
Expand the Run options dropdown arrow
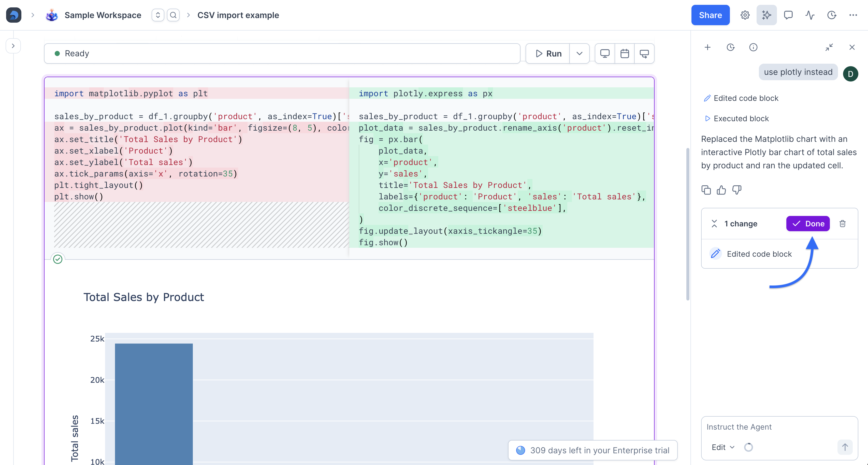579,54
